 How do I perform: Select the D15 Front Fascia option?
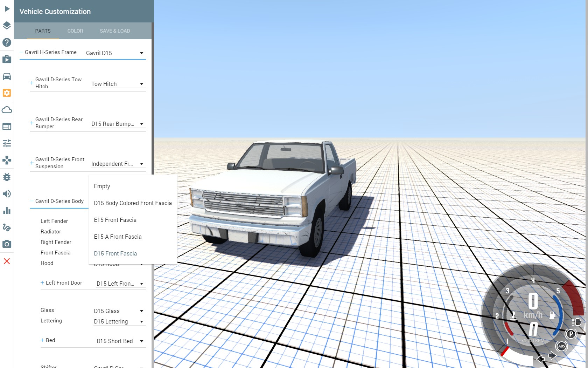coord(133,253)
